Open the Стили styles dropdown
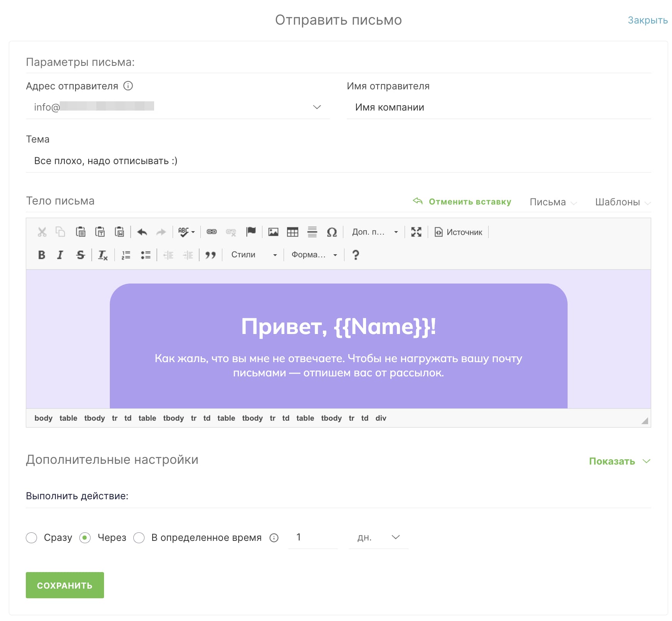 [254, 255]
